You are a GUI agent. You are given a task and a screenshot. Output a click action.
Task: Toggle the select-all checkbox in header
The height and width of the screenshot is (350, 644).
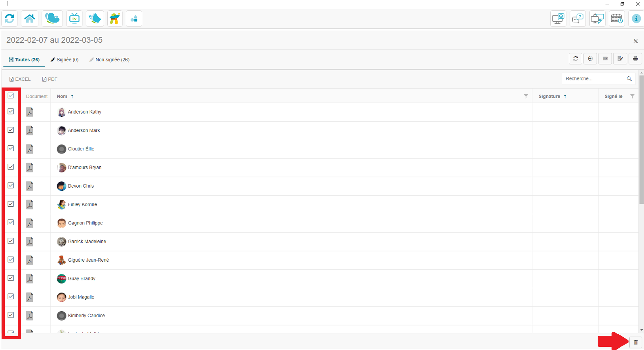[x=11, y=96]
